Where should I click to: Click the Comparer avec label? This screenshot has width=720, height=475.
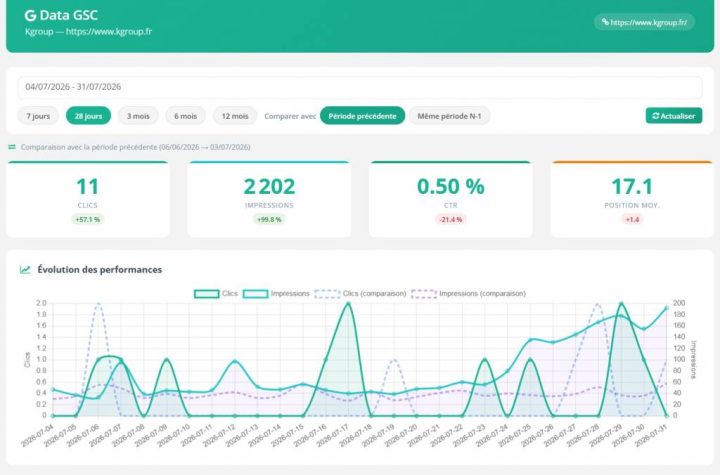pyautogui.click(x=290, y=116)
